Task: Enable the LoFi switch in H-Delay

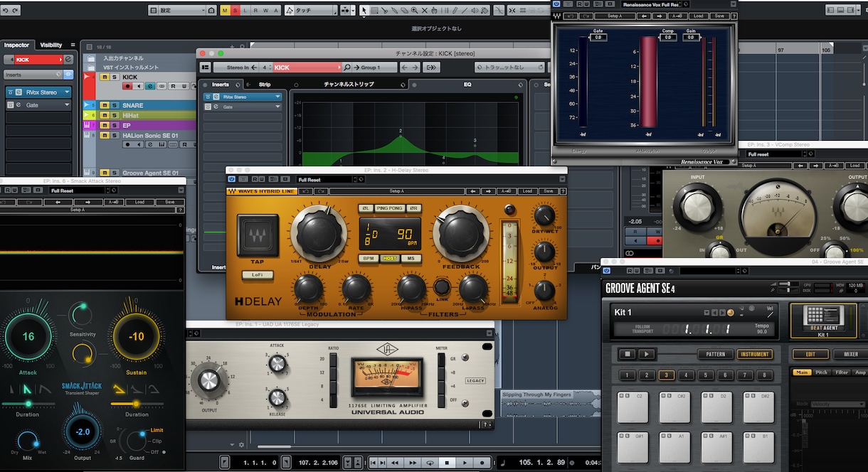Action: pyautogui.click(x=257, y=274)
